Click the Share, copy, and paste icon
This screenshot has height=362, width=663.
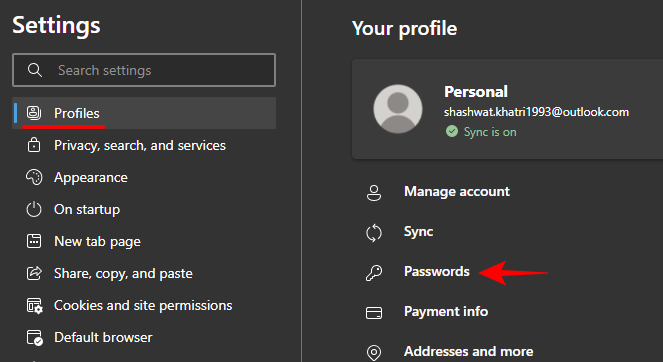34,273
